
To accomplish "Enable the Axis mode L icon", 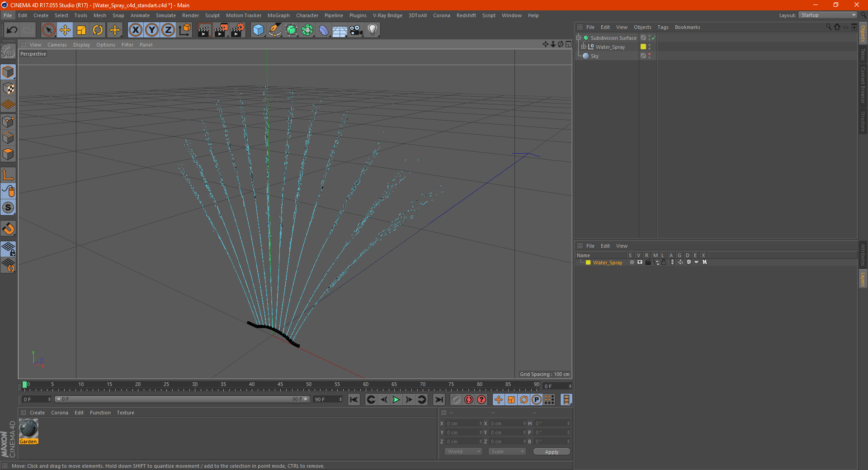I will pyautogui.click(x=8, y=175).
